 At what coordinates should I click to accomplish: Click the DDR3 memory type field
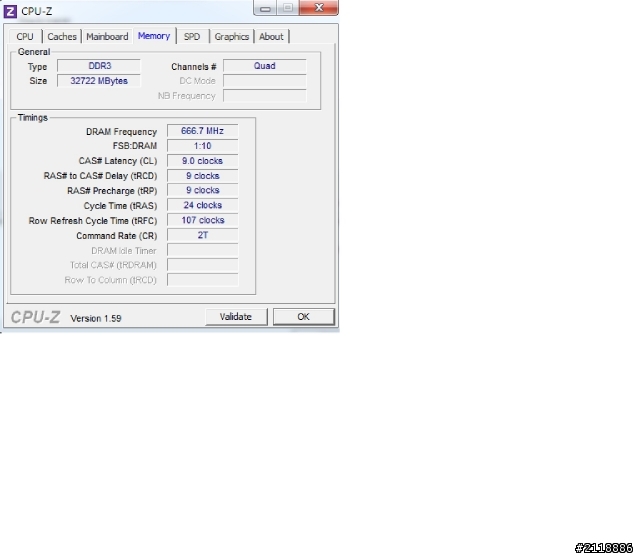(x=99, y=66)
